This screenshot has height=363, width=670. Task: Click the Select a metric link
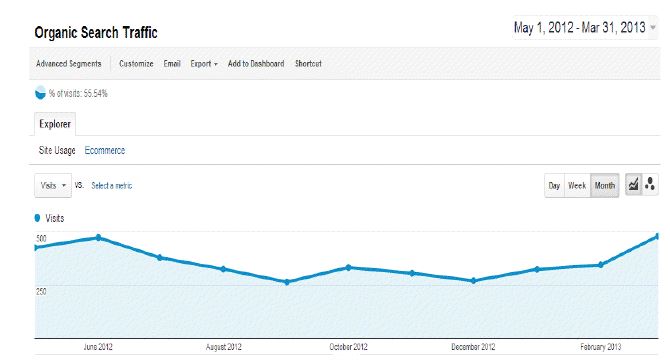pyautogui.click(x=112, y=185)
